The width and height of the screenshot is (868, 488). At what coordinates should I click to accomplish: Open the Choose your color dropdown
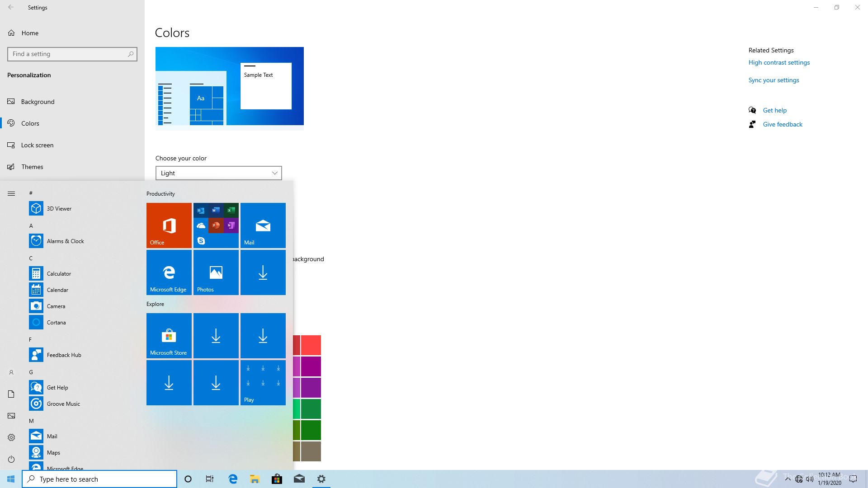(x=219, y=173)
